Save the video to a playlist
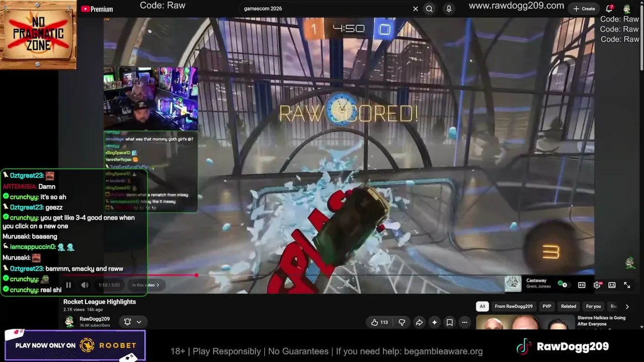 coord(450,322)
